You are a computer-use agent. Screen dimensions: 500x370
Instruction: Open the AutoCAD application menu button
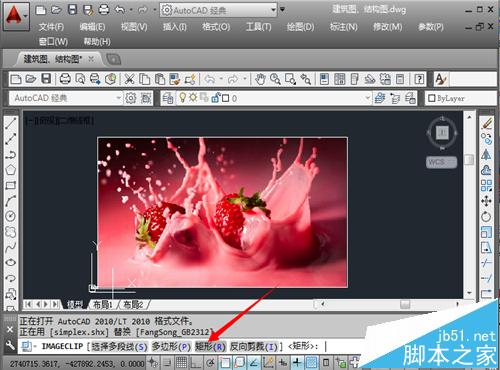16,17
